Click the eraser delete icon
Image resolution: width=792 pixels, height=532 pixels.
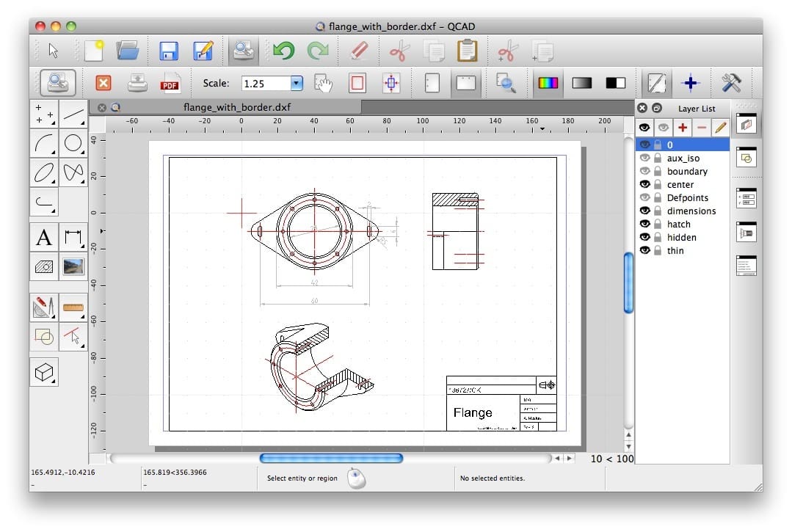pyautogui.click(x=359, y=51)
